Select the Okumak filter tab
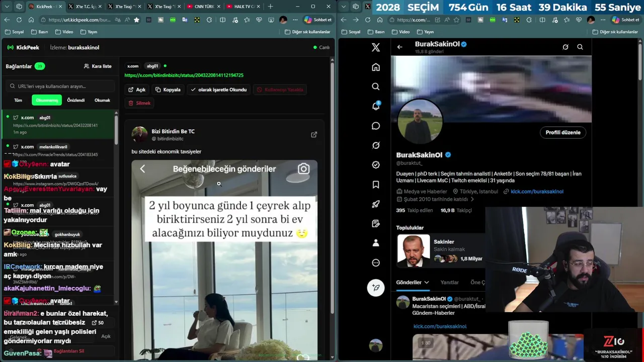The image size is (644, 362). 102,100
